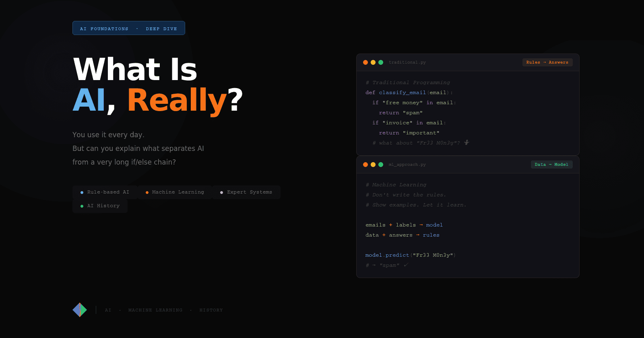The image size is (644, 338).
Task: Click the 'return "spam"' line
Action: [401, 113]
